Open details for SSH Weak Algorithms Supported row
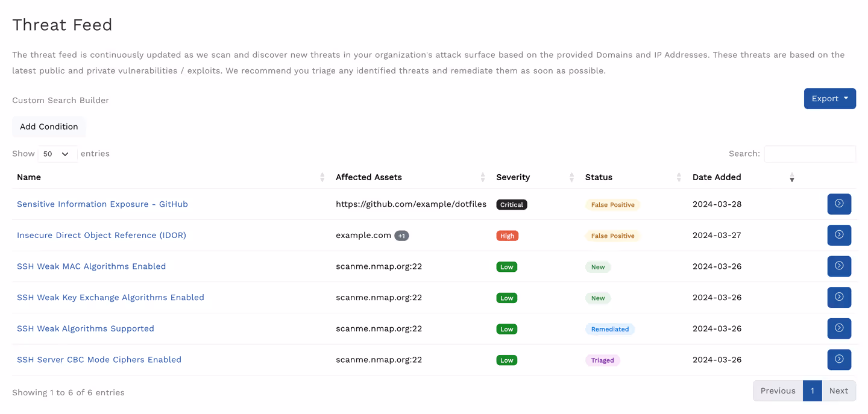 tap(839, 328)
